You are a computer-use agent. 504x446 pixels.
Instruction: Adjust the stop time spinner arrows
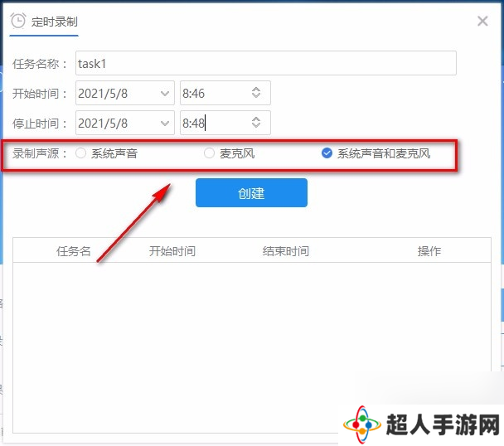coord(256,122)
